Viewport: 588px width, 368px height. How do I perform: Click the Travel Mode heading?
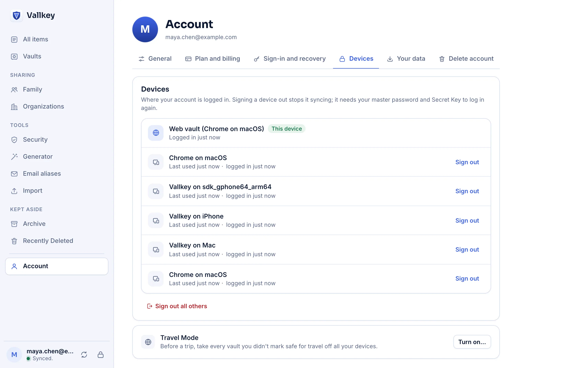pyautogui.click(x=179, y=338)
